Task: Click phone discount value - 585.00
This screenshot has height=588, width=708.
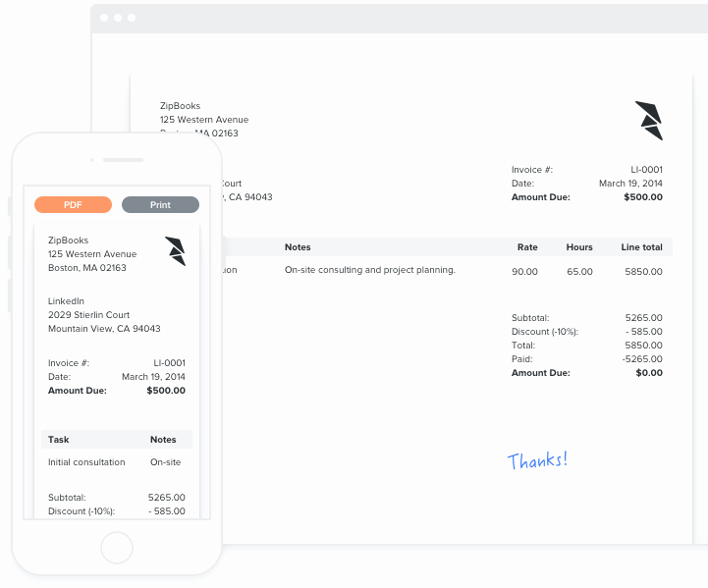Action: pyautogui.click(x=167, y=510)
